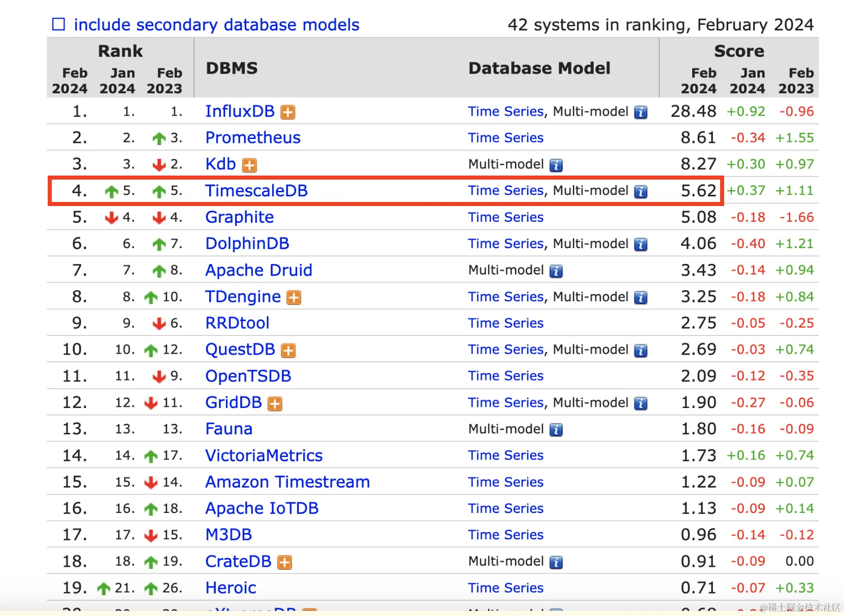Open the Kdb link
Screen dimensions: 844x616
(220, 164)
